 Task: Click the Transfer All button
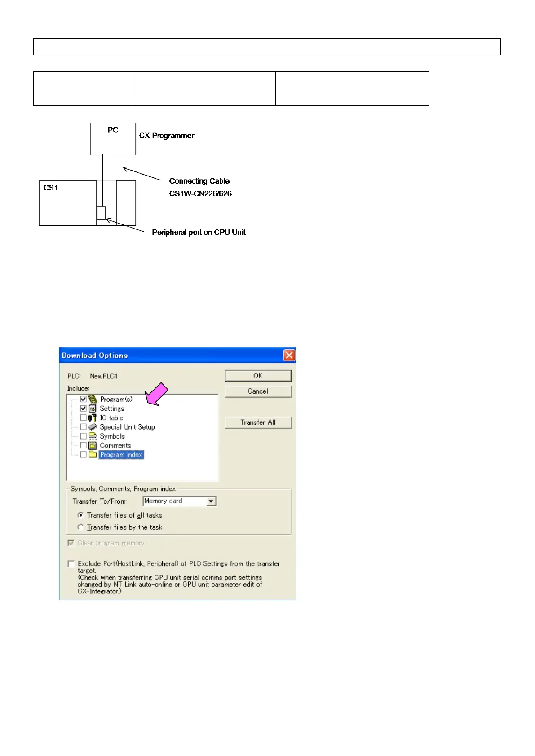click(258, 422)
